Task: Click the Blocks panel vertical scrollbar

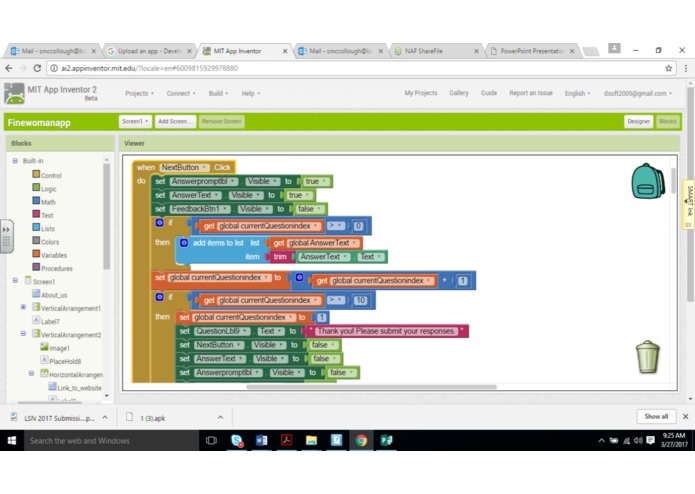Action: coord(106,216)
